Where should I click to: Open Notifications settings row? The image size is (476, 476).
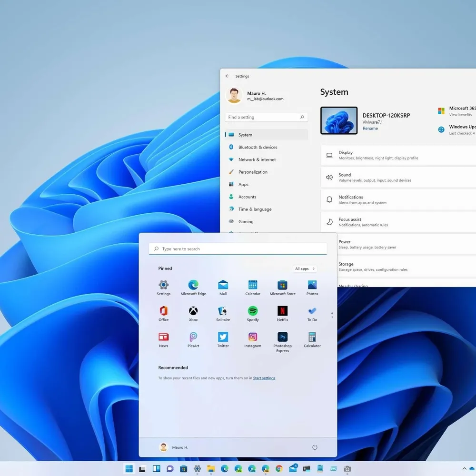[x=398, y=200]
